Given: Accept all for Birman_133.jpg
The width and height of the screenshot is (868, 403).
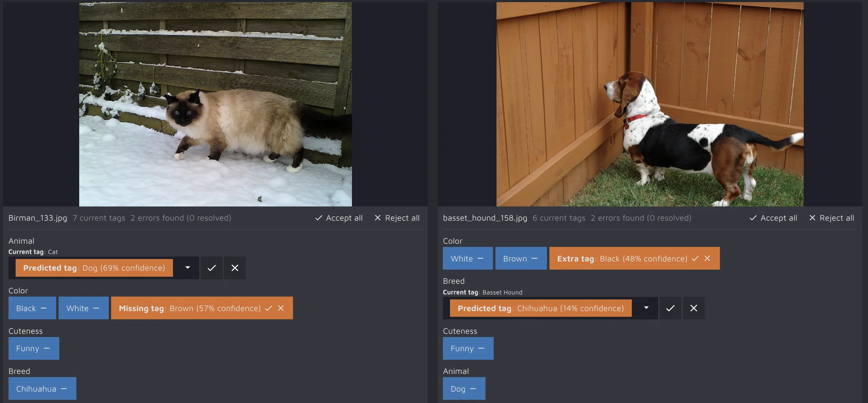Looking at the screenshot, I should click(339, 218).
